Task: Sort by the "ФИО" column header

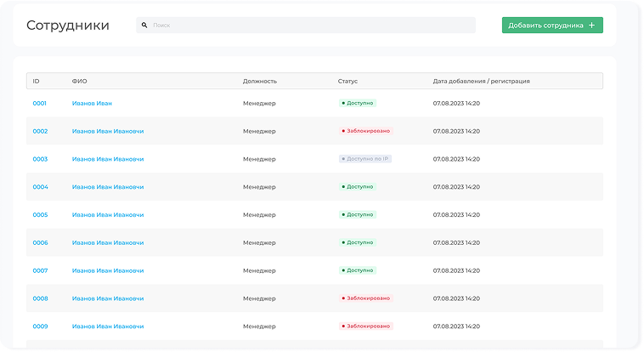Action: coord(79,81)
